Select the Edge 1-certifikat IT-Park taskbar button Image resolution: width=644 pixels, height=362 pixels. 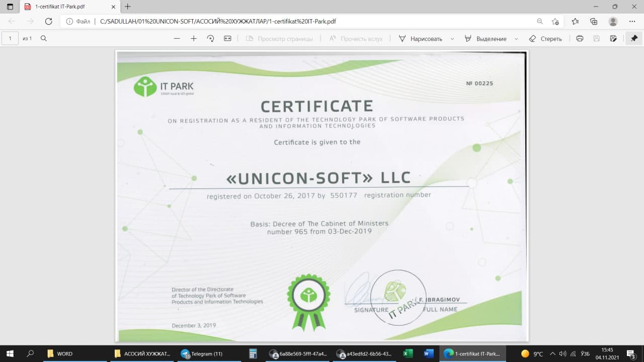tap(473, 353)
